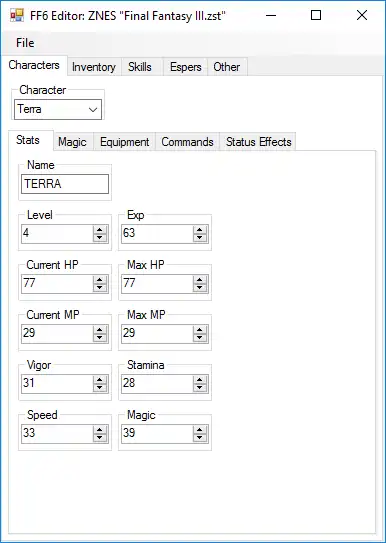
Task: Increase Magic stat with up arrow
Action: tap(200, 429)
